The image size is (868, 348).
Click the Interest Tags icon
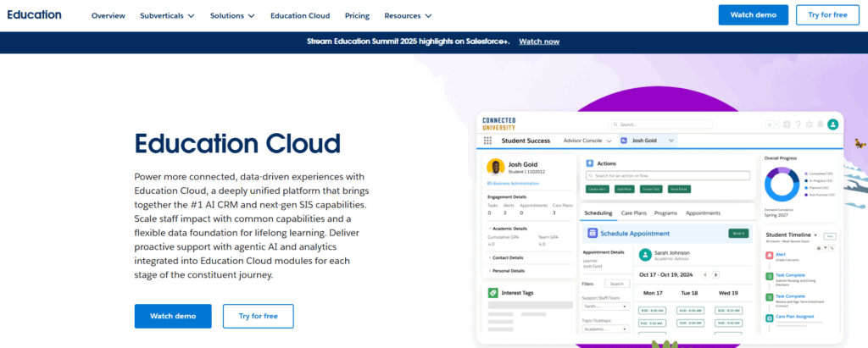click(492, 293)
